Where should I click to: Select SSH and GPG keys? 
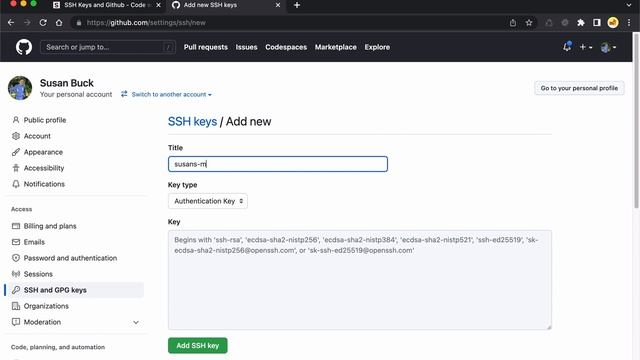[76, 290]
